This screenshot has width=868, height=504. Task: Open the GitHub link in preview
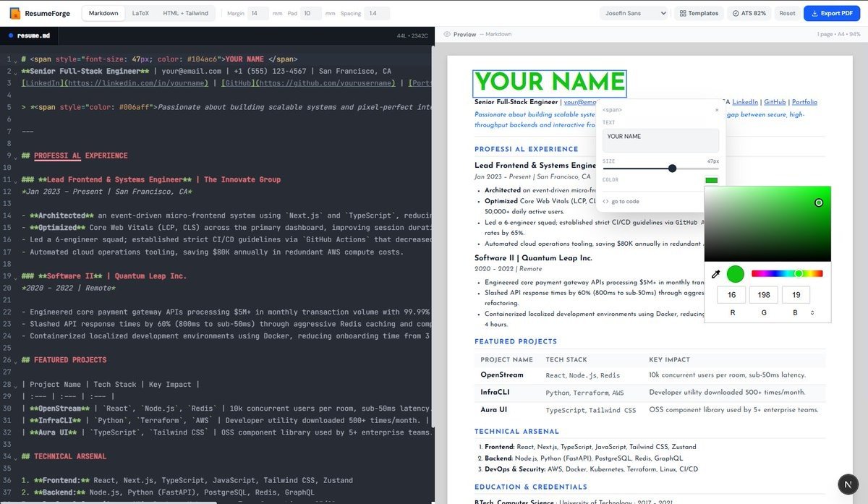(x=775, y=102)
